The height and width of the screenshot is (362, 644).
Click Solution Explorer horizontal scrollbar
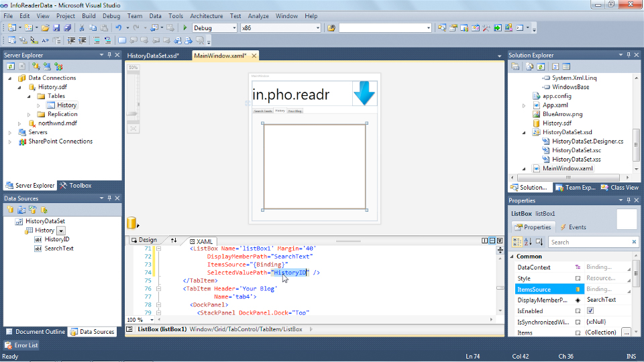(568, 178)
